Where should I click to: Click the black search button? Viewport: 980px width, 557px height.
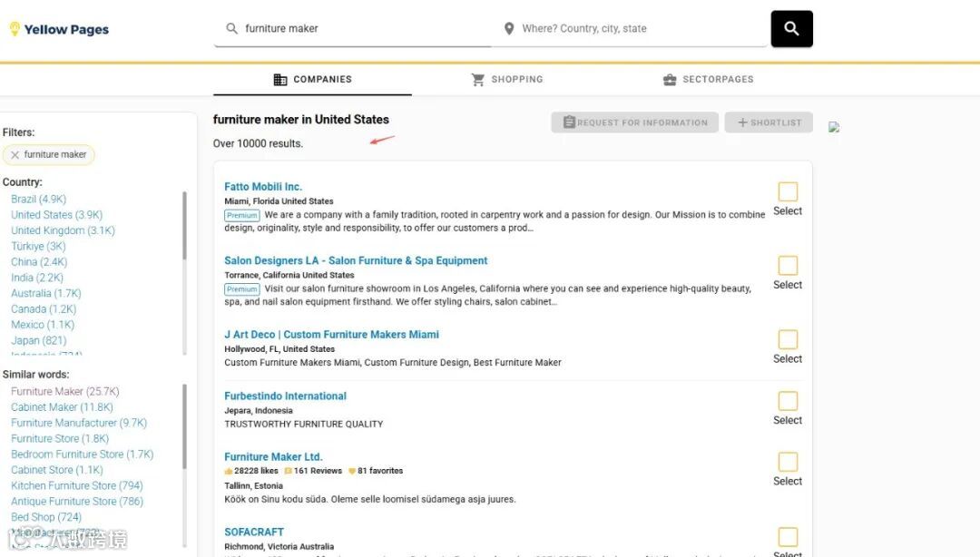coord(791,29)
